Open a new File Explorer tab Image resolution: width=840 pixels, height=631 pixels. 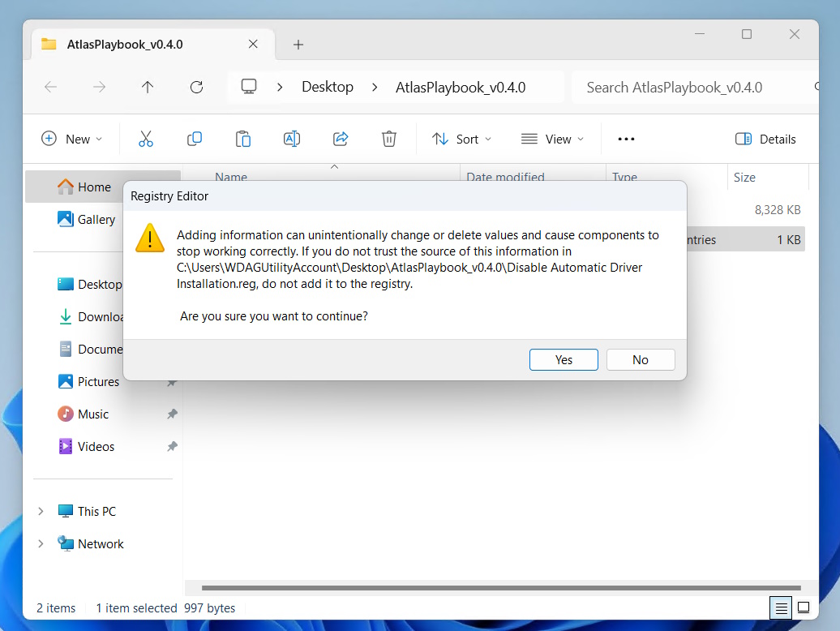[298, 45]
